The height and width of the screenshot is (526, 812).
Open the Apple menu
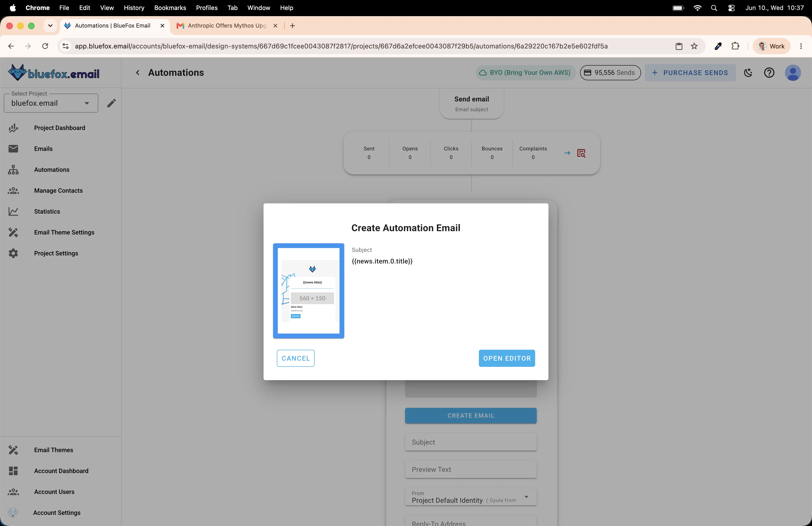[13, 8]
